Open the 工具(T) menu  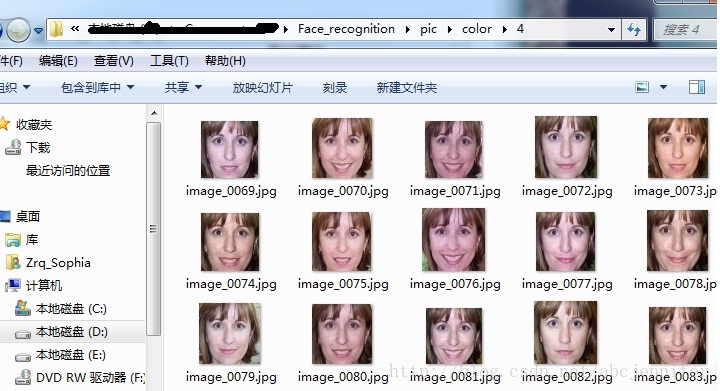169,61
